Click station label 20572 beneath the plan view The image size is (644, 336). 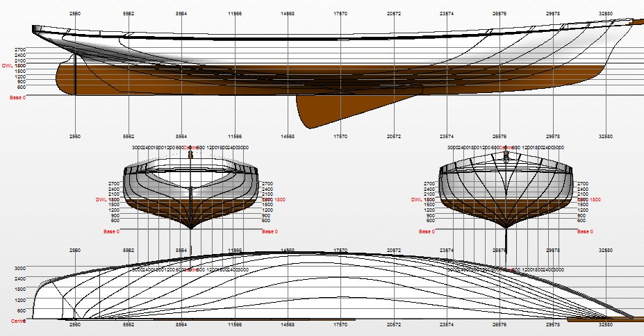click(x=394, y=325)
